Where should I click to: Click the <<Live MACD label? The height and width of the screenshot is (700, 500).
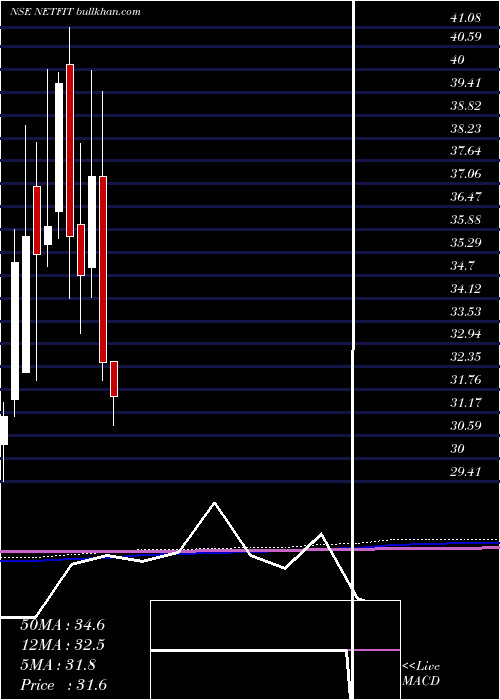(421, 674)
